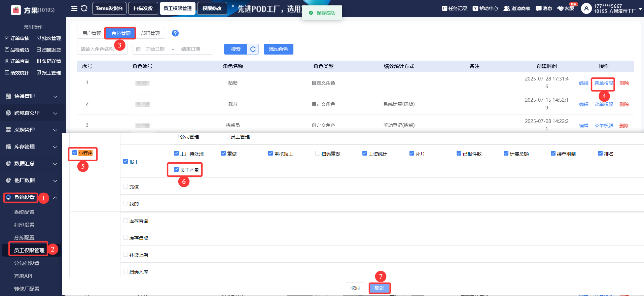The width and height of the screenshot is (644, 296).
Task: Open 消息 messages icon
Action: [538, 8]
